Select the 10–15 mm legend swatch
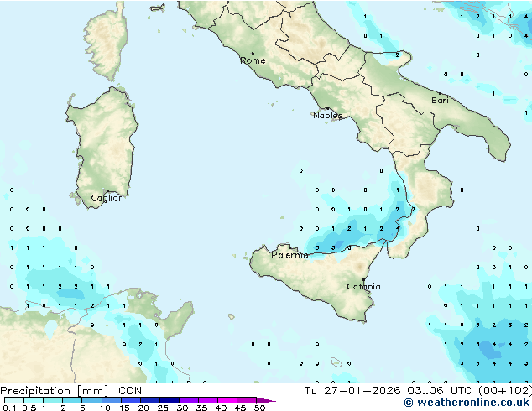Image resolution: width=532 pixels, height=411 pixels. [111, 400]
